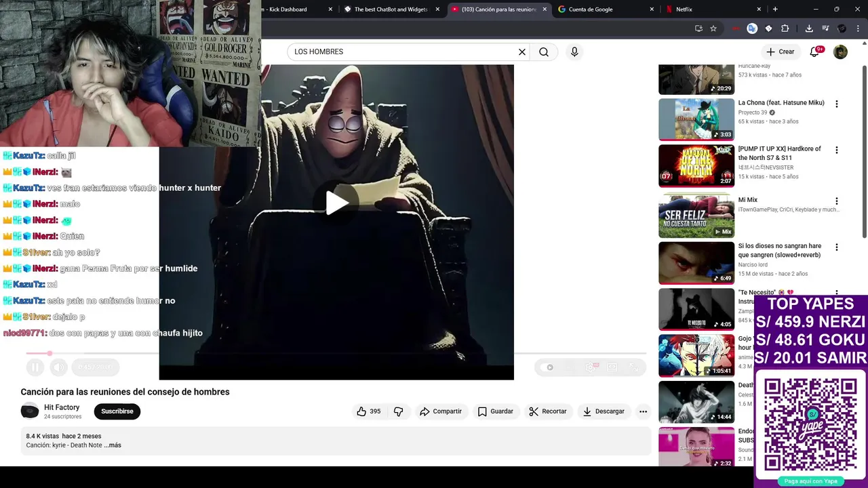Mute the video volume speaker icon
Image resolution: width=868 pixels, height=488 pixels.
[59, 367]
